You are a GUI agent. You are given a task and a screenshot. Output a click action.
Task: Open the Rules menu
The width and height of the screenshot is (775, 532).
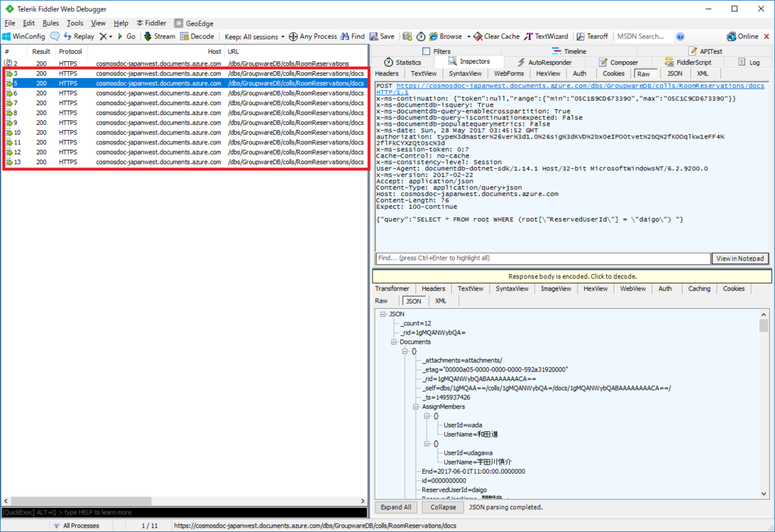click(x=51, y=23)
